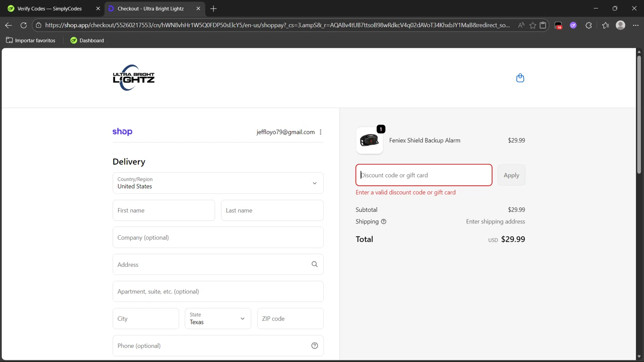Open the favorites list icon

(x=605, y=25)
